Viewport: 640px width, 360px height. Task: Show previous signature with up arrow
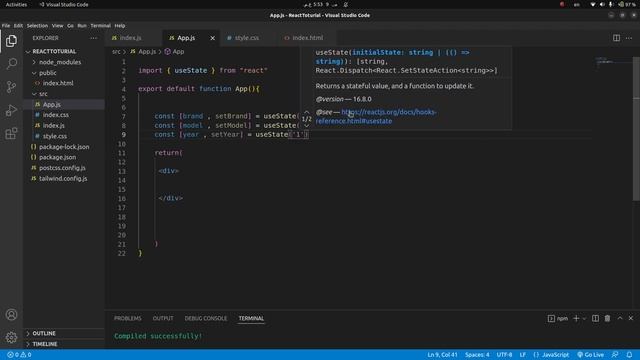click(307, 112)
